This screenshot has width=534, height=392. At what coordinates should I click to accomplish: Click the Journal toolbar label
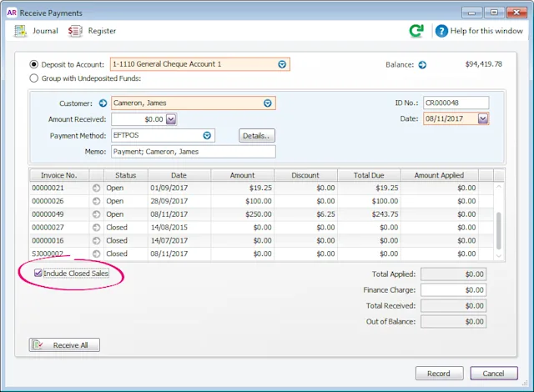pyautogui.click(x=45, y=31)
